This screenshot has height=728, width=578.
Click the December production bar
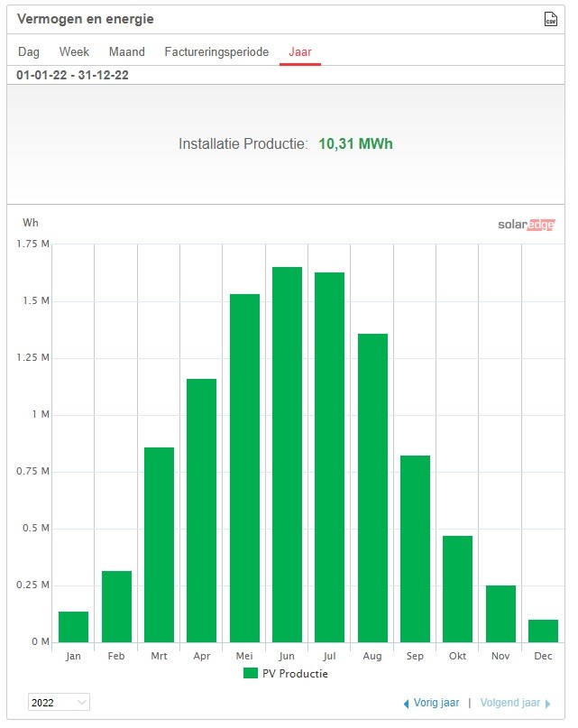pos(543,631)
